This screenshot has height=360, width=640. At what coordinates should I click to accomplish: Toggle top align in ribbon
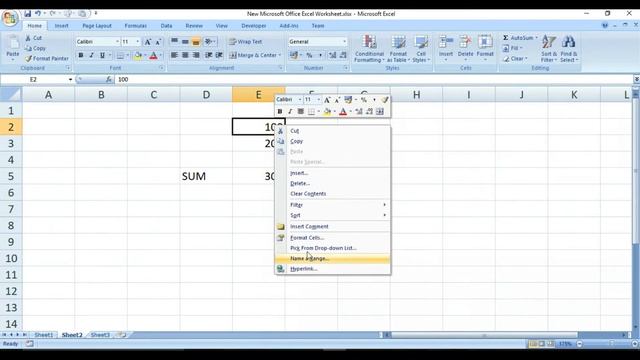pos(174,42)
